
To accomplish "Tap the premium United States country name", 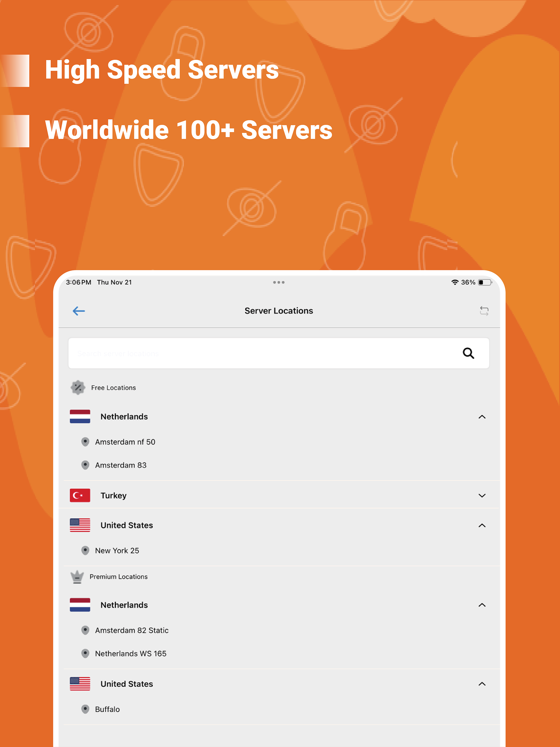I will (127, 684).
